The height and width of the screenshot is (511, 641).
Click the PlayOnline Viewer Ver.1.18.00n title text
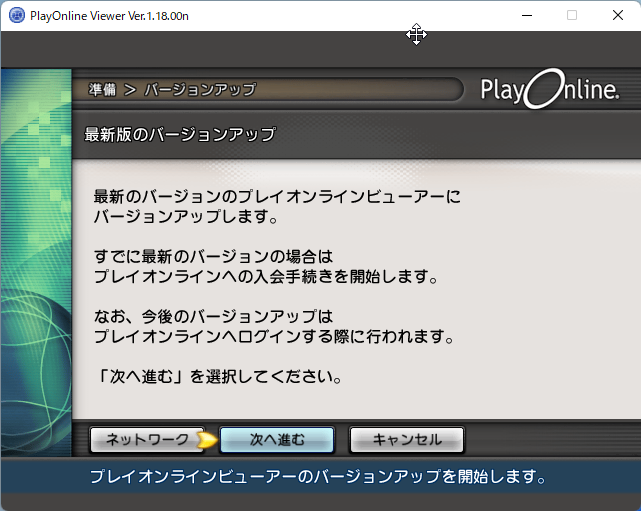pos(109,16)
